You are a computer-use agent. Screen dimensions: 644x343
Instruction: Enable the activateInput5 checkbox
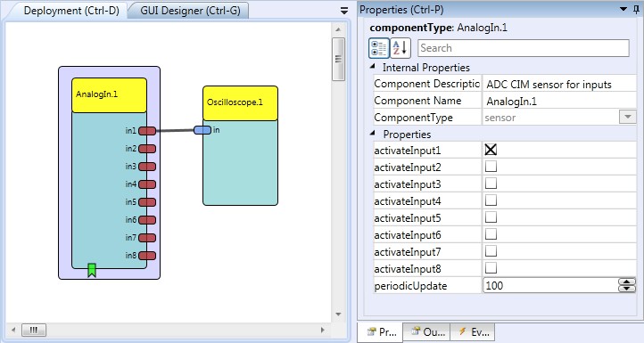click(x=491, y=216)
